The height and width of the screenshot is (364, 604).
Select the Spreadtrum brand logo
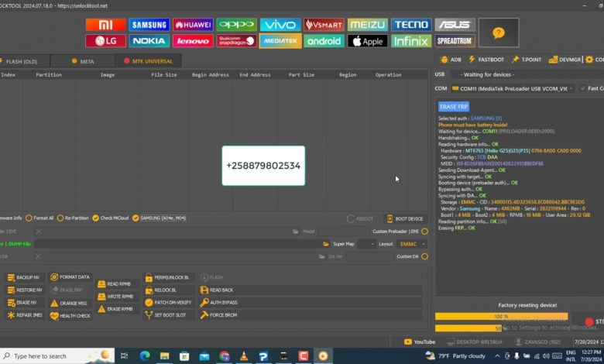pyautogui.click(x=455, y=41)
